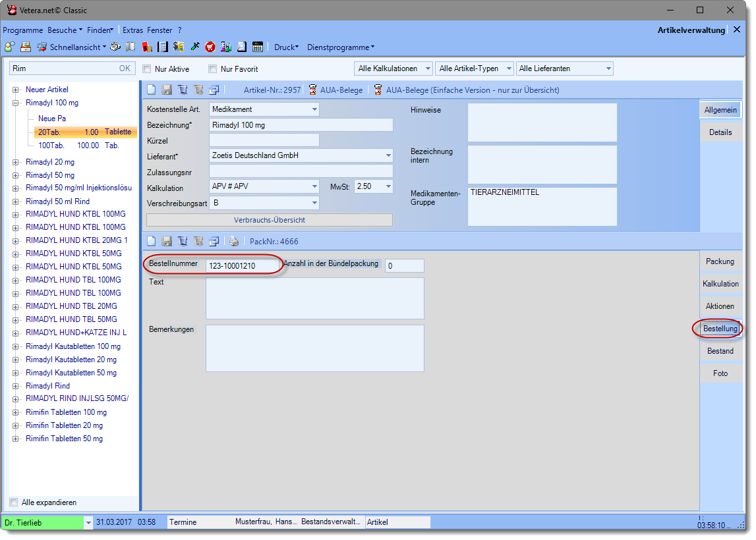
Task: Click the syringe icon in the main toolbar
Action: click(194, 47)
